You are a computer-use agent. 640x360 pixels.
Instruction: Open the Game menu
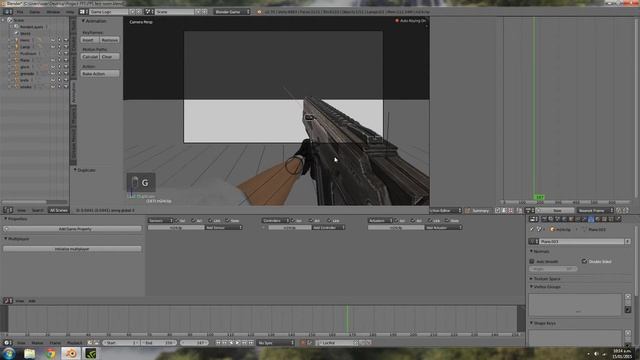click(35, 12)
